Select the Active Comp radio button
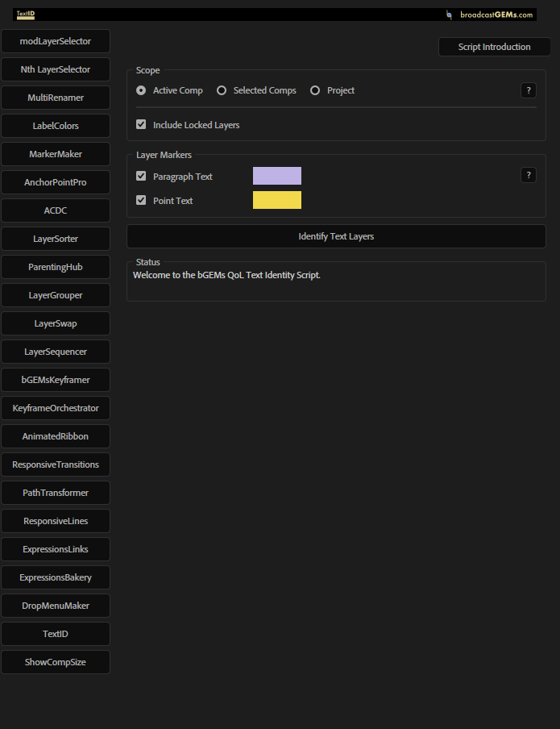The height and width of the screenshot is (729, 560). [x=142, y=90]
